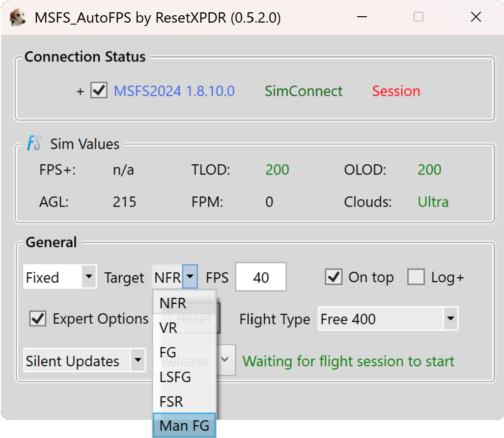Click the FS logo beside Sim Values

34,143
